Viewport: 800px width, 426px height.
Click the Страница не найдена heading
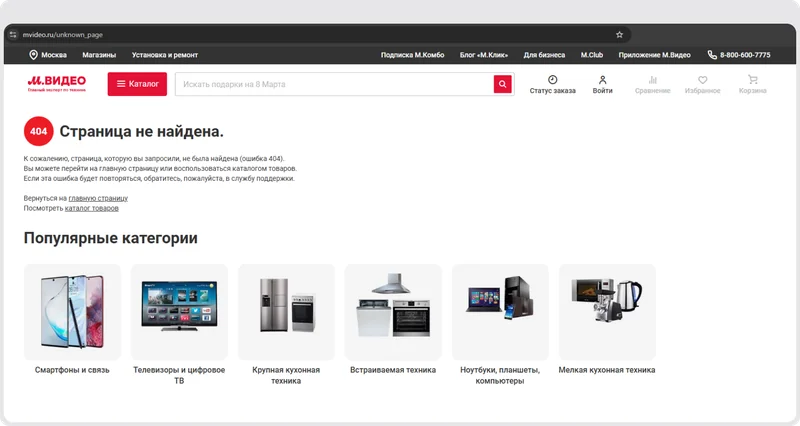point(141,132)
